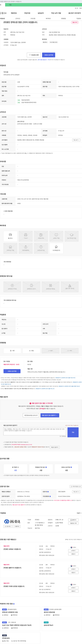Click the 관심기업 star button
The width and height of the screenshot is (82, 644).
pos(8,526)
